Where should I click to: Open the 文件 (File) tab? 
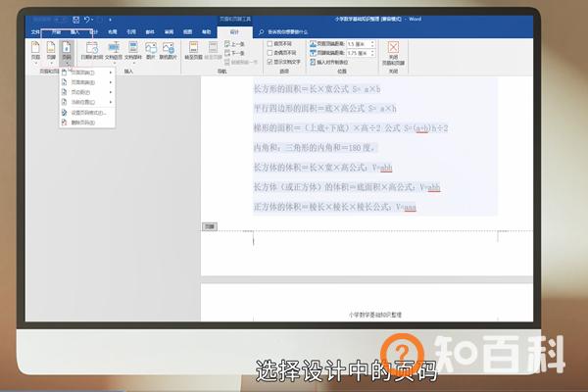pos(35,32)
